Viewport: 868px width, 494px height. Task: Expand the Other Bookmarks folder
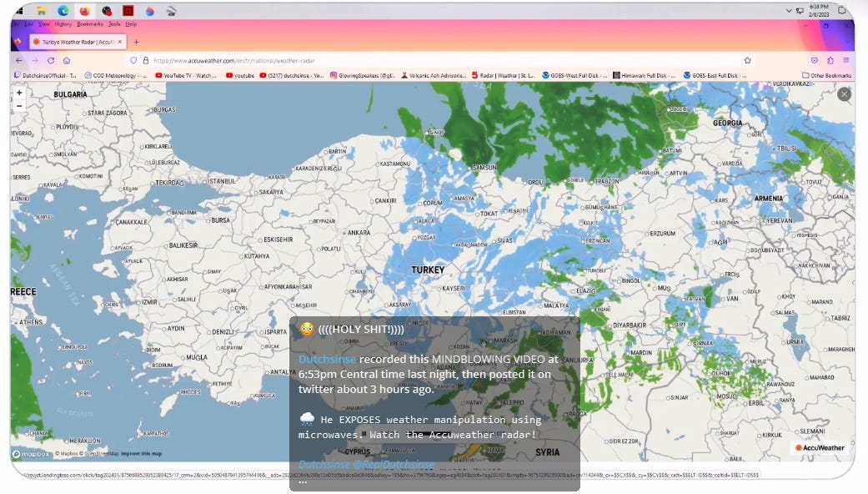(x=826, y=75)
